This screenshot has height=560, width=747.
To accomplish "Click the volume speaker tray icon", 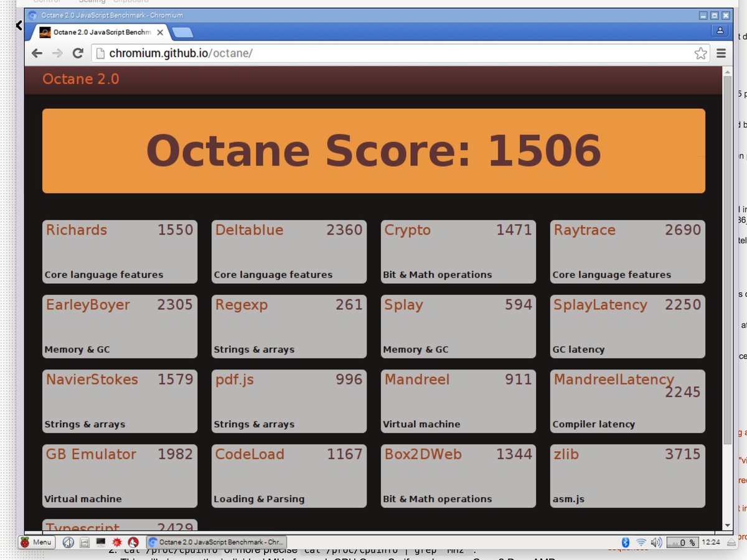I will (657, 543).
